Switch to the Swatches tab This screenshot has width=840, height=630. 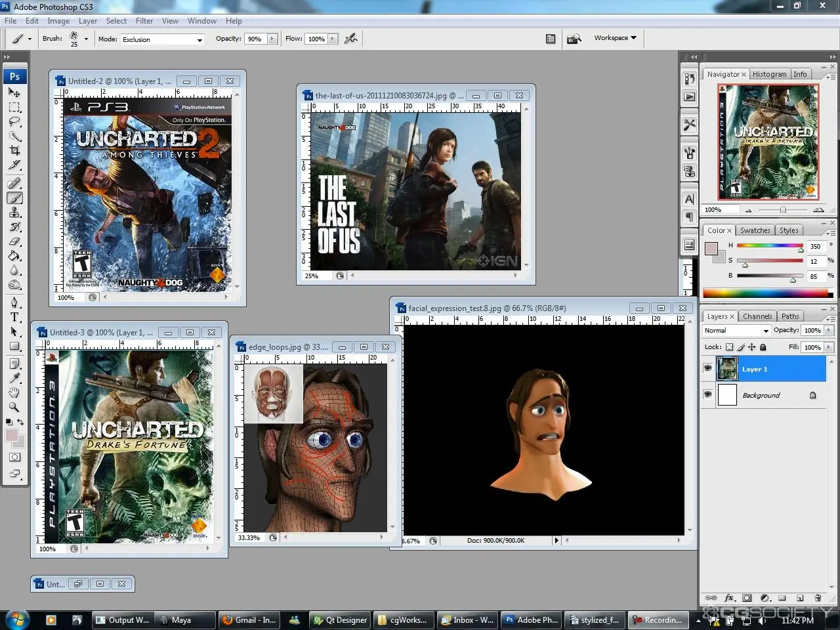755,230
